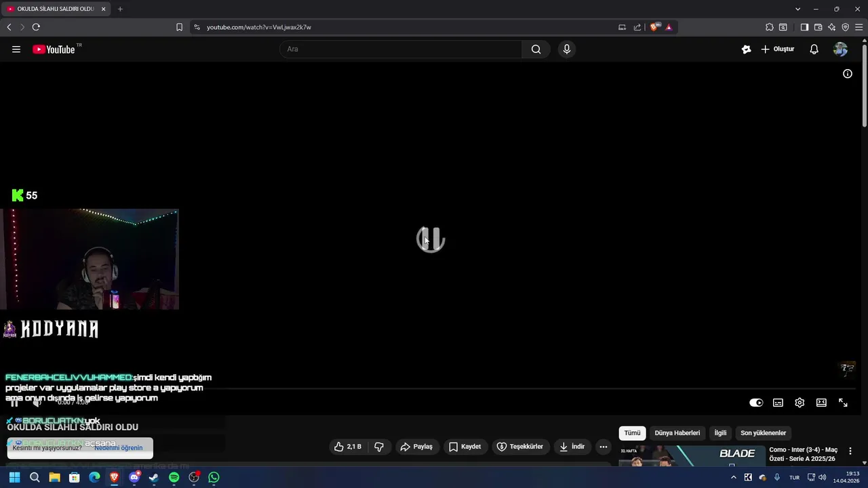Reload the page
The height and width of the screenshot is (488, 868).
36,27
